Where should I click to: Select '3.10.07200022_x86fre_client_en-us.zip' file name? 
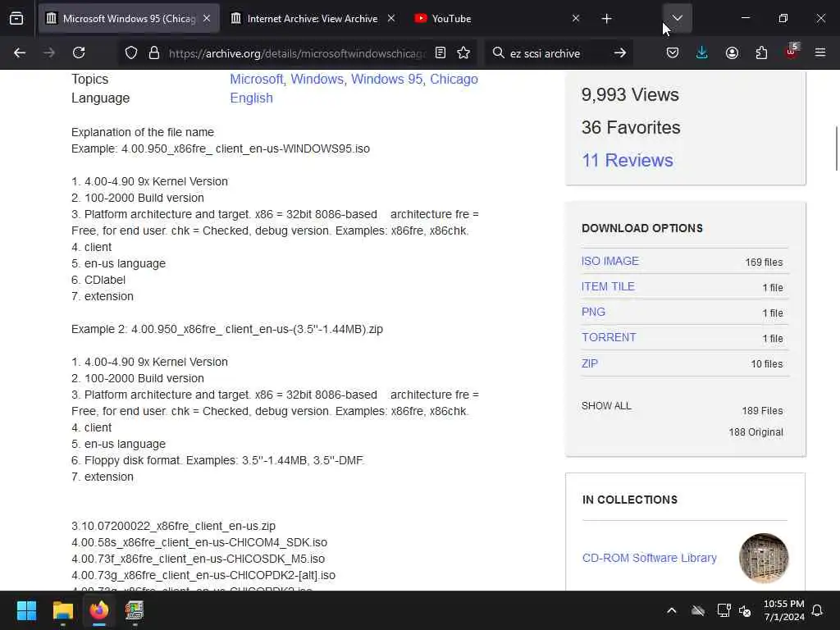click(x=174, y=526)
